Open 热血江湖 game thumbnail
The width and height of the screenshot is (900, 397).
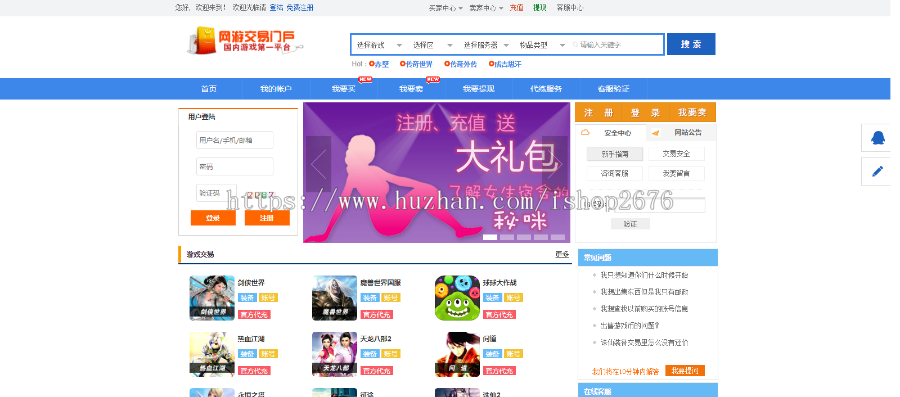click(x=212, y=354)
